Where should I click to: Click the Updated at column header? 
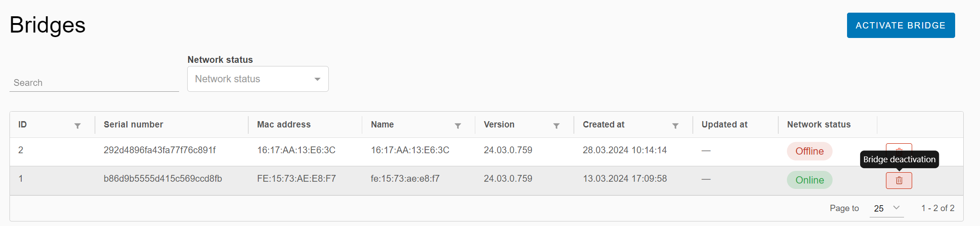click(x=724, y=124)
